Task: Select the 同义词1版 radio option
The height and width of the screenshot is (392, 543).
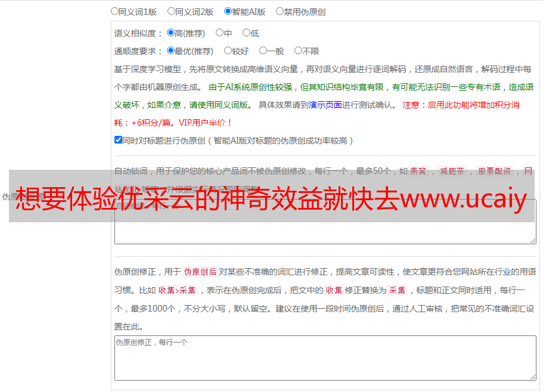Action: point(114,11)
